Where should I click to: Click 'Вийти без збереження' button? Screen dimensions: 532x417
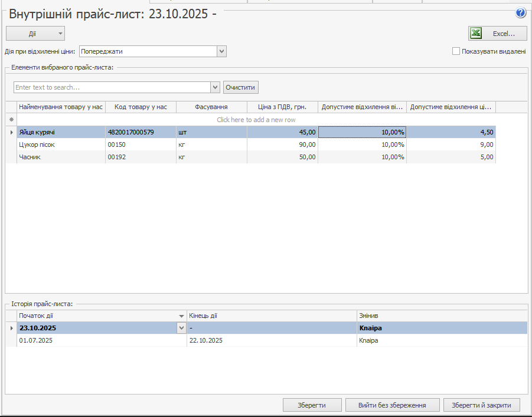click(392, 405)
